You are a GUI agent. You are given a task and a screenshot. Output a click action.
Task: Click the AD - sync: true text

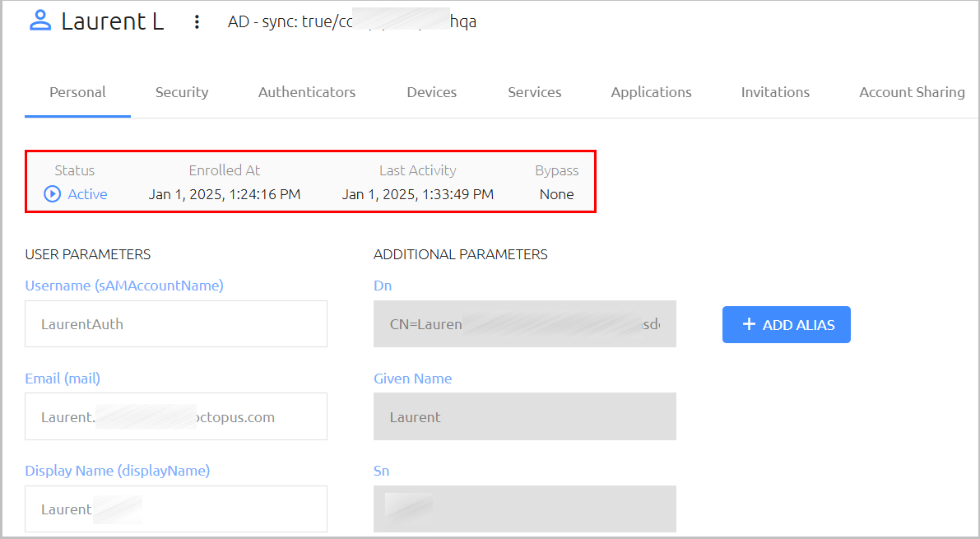(x=281, y=22)
